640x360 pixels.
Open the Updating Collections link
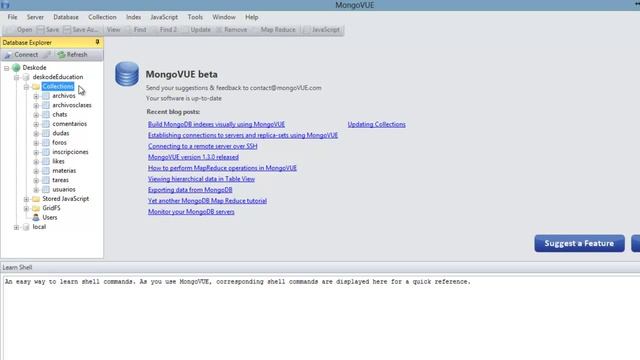376,124
